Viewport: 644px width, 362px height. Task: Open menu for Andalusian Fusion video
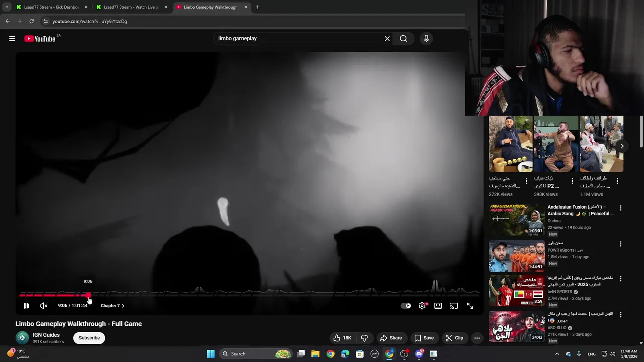[x=621, y=208]
